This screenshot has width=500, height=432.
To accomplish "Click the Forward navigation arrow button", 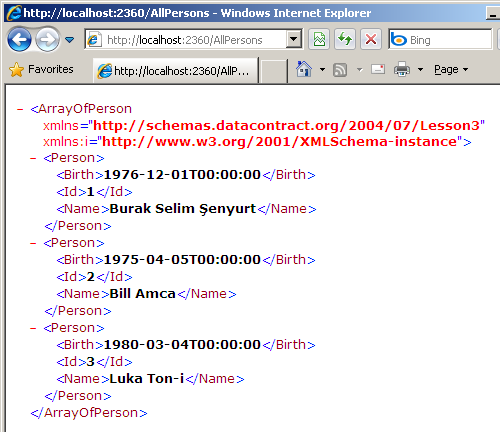I will pyautogui.click(x=47, y=40).
